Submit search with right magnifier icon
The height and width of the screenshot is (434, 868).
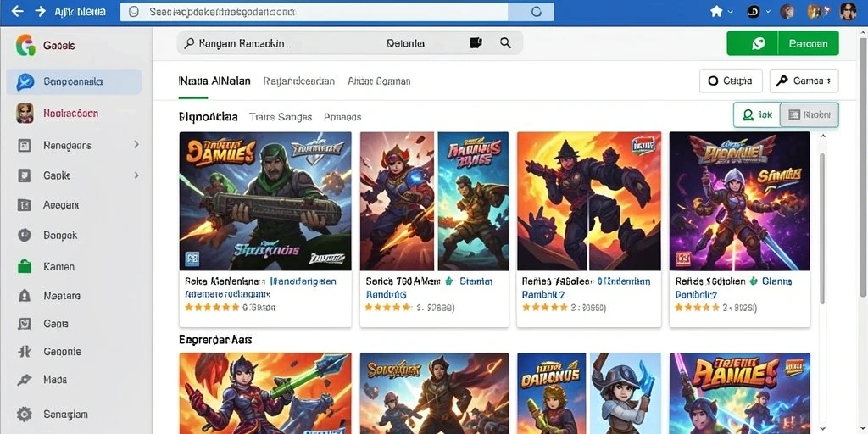(x=505, y=42)
